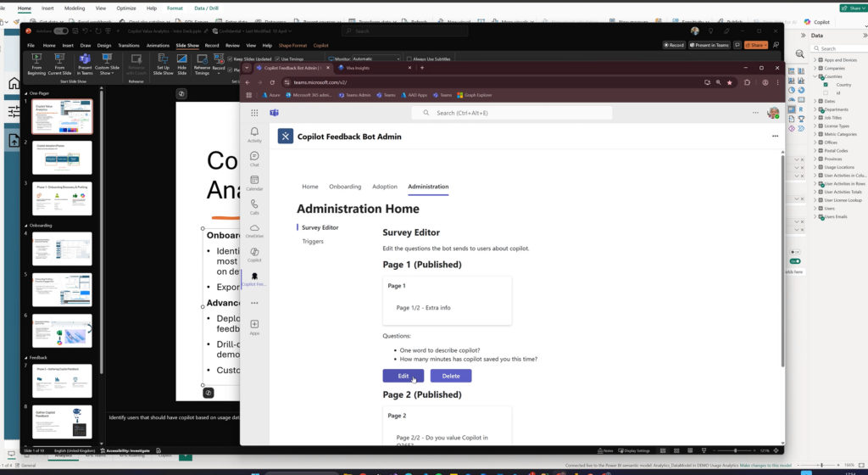Image resolution: width=868 pixels, height=475 pixels.
Task: Open Copilot in the Teams sidebar
Action: [254, 254]
